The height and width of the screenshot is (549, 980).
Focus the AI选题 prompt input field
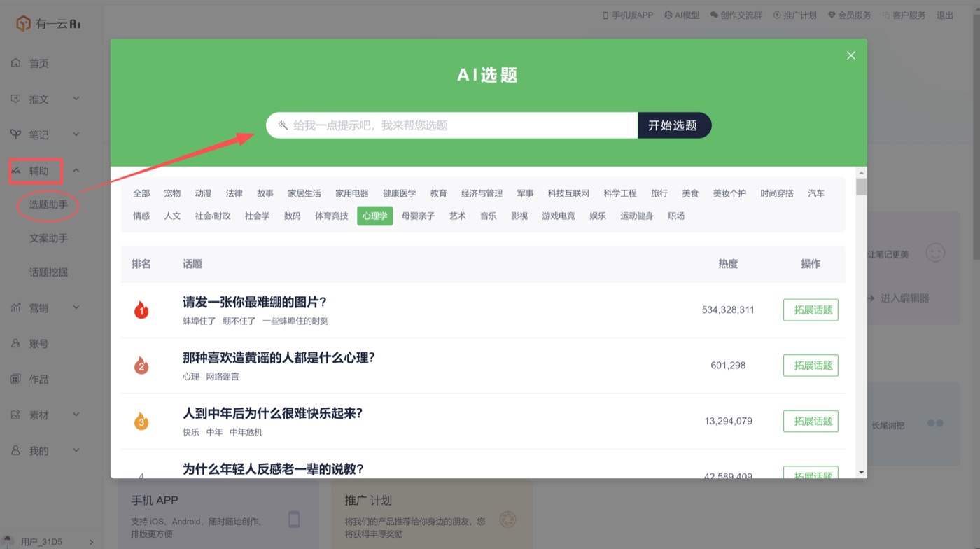451,125
